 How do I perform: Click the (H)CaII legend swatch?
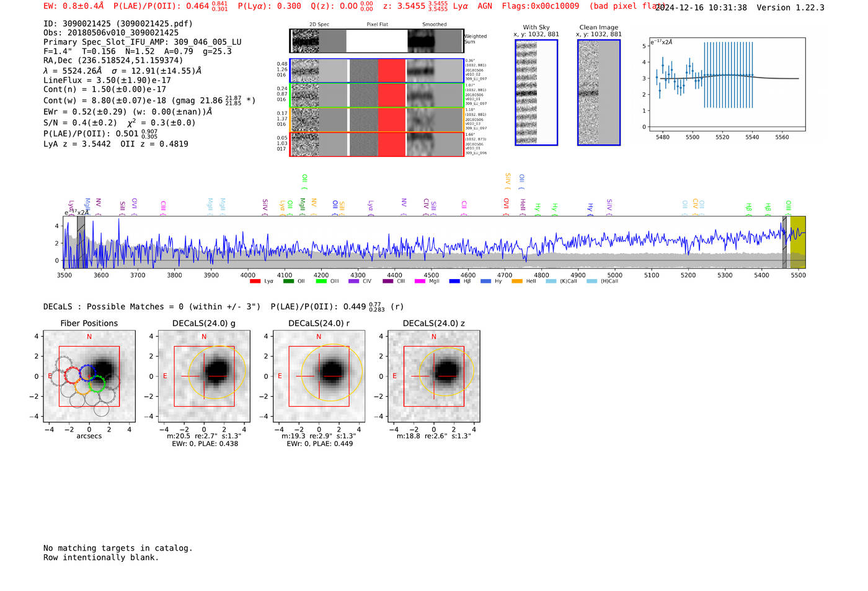coord(591,282)
